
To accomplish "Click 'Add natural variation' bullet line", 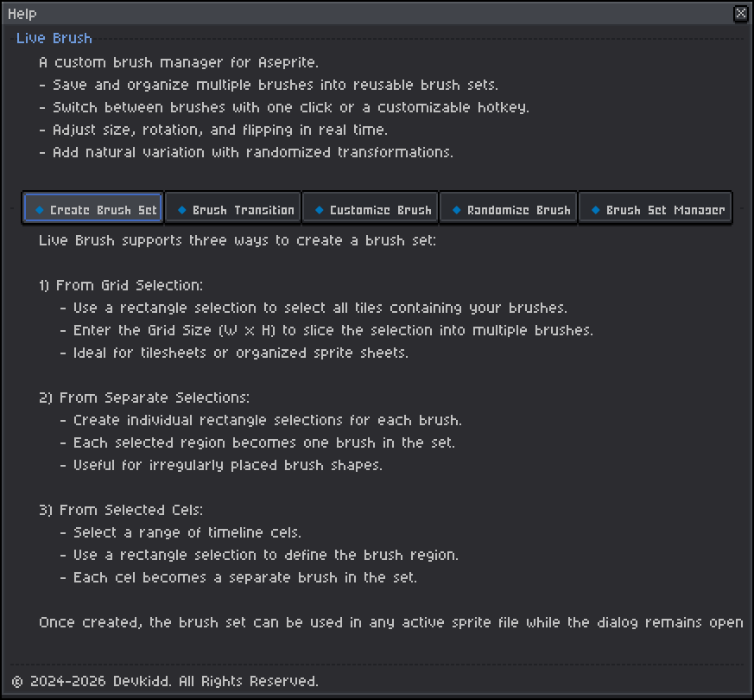I will 246,152.
